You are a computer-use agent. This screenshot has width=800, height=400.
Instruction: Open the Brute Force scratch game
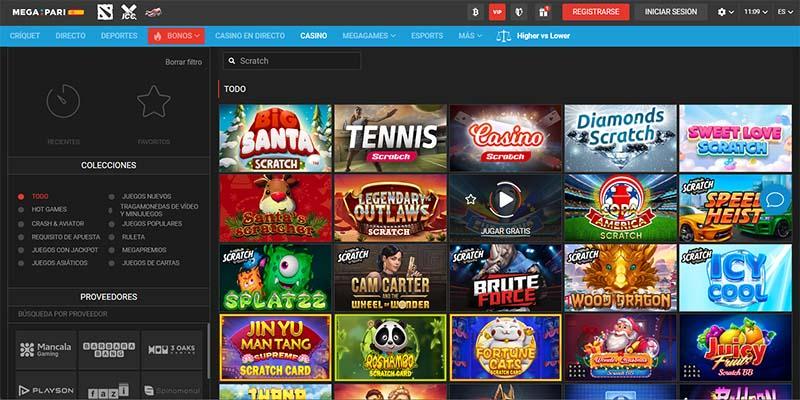(506, 278)
